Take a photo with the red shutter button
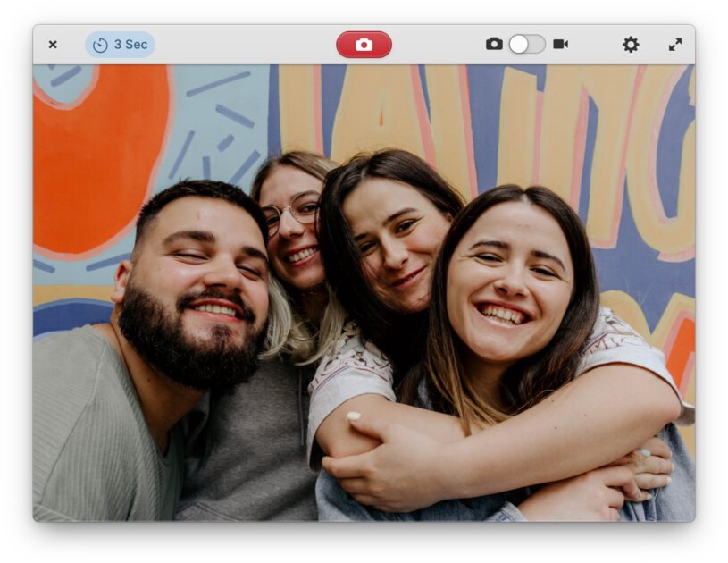 click(x=364, y=45)
